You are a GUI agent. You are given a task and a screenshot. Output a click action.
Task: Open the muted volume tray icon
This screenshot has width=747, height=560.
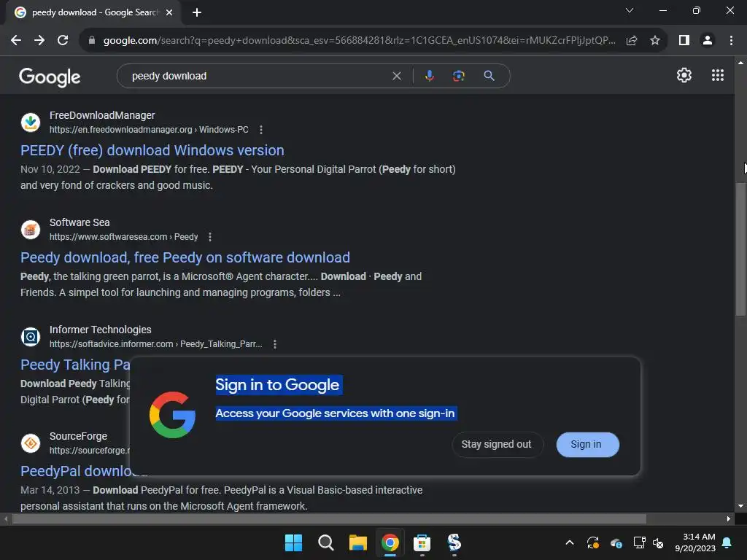pos(658,542)
